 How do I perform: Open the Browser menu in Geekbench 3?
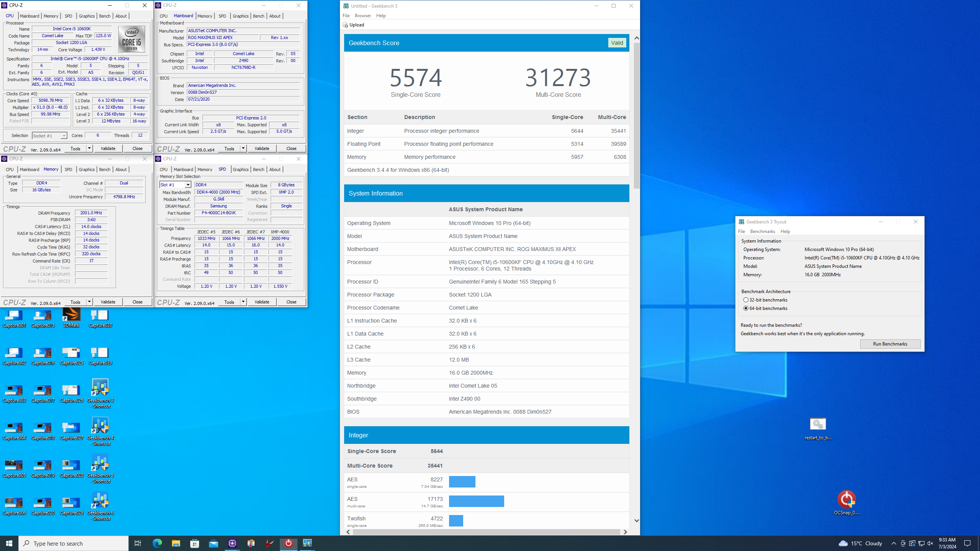coord(363,16)
